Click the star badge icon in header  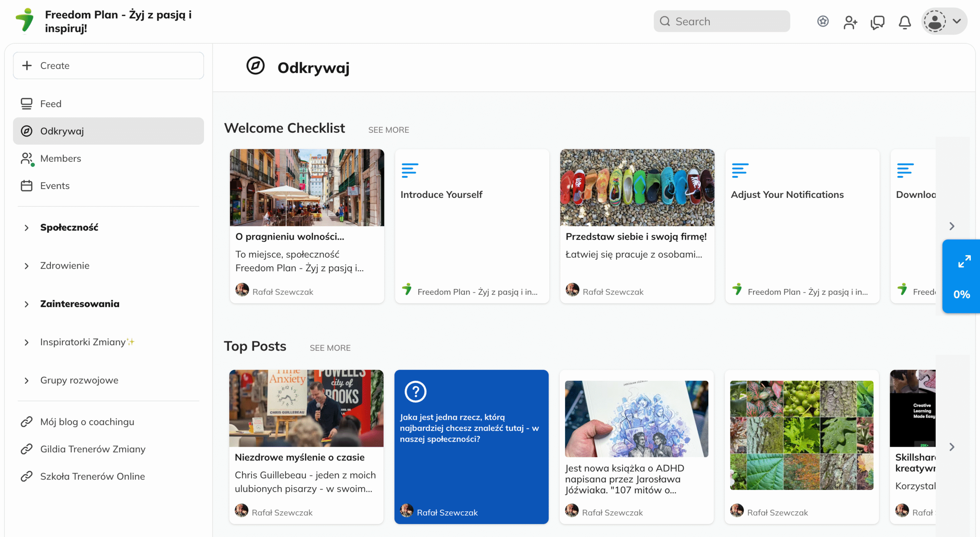(823, 21)
